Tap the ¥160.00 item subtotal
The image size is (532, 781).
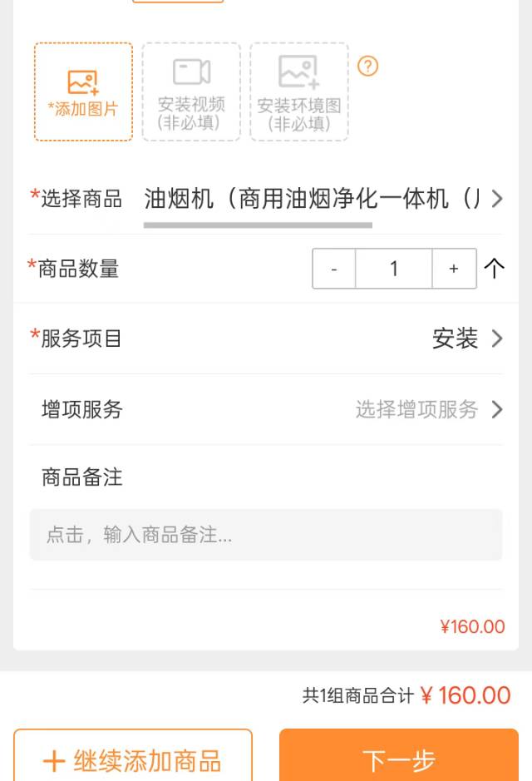(x=472, y=627)
